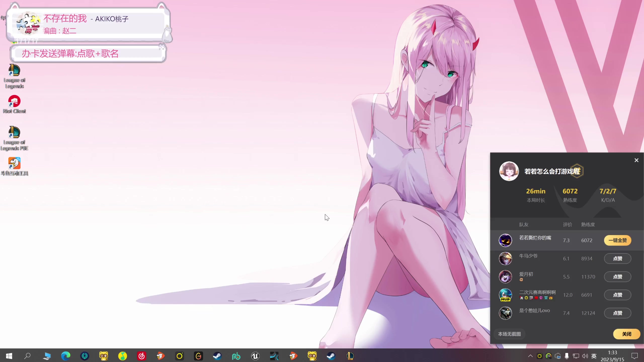
Task: Open the clock and date flyout
Action: pos(612,356)
